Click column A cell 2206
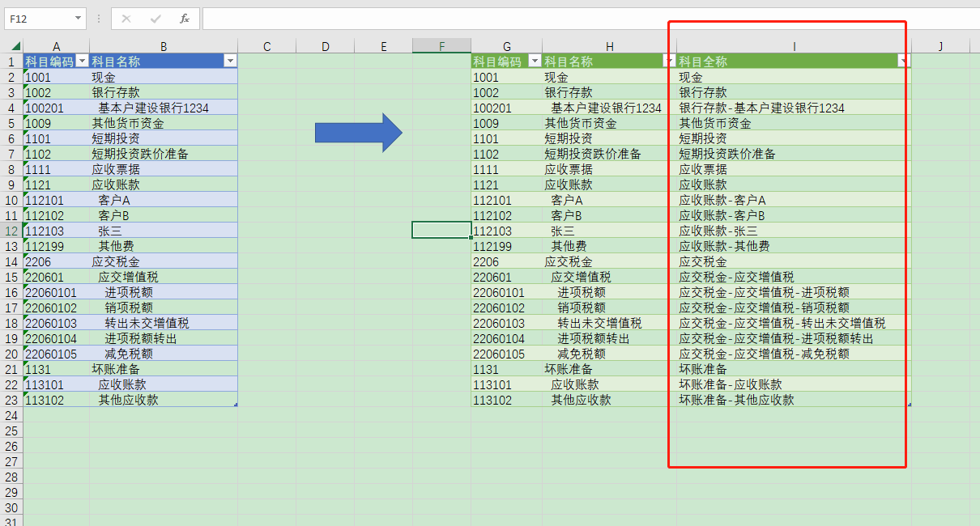This screenshot has height=526, width=980. pos(57,261)
